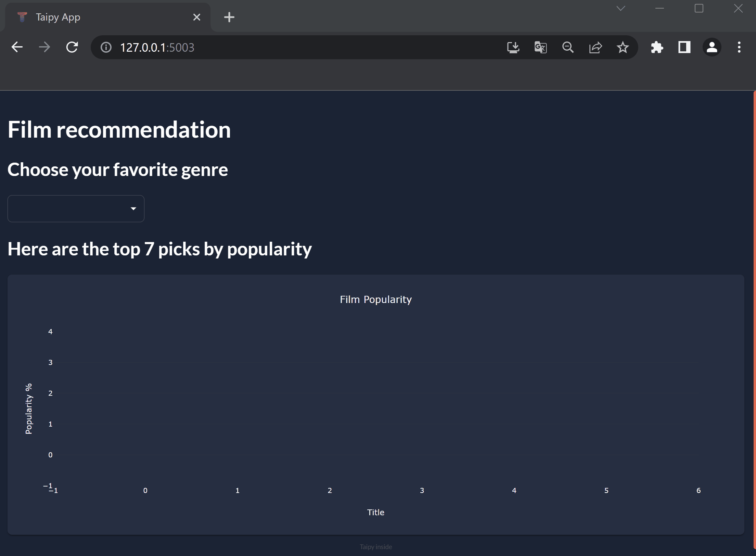Screen dimensions: 756x556
Task: Open the Google Translate icon
Action: click(540, 47)
